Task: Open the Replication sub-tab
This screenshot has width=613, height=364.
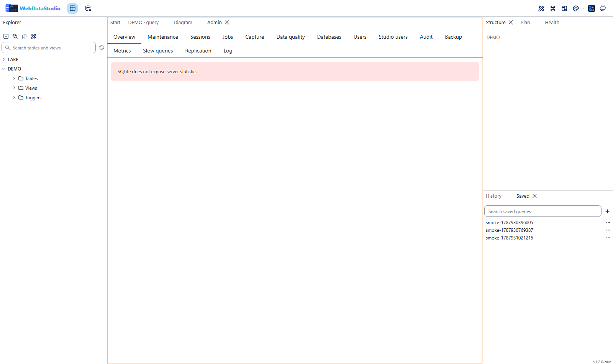Action: coord(198,51)
